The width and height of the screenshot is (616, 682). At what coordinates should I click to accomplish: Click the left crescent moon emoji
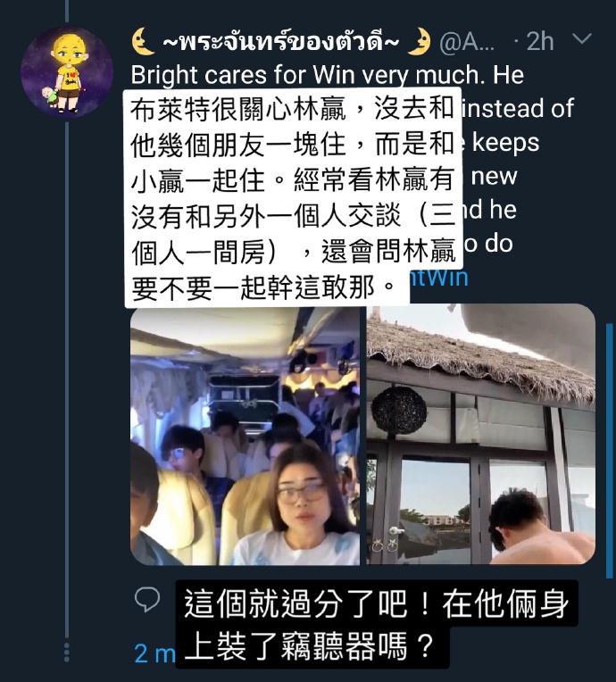(x=144, y=42)
